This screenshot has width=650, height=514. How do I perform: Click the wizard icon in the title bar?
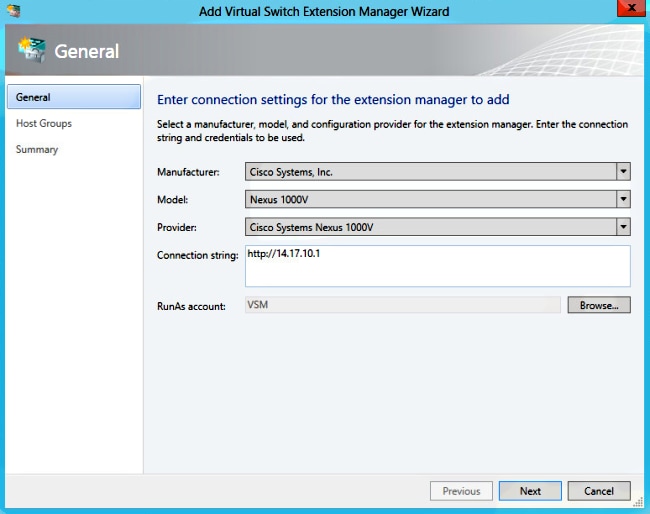point(13,11)
